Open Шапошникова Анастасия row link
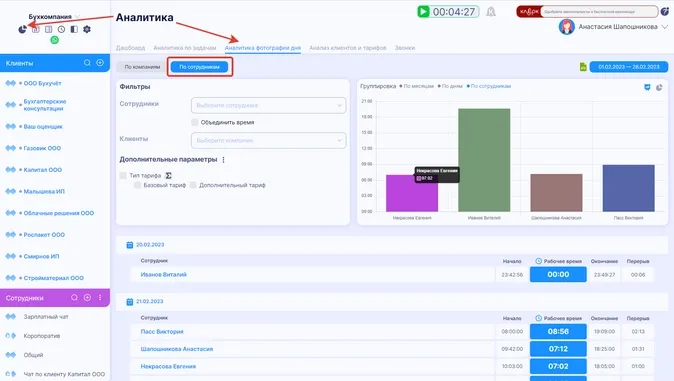Image resolution: width=674 pixels, height=381 pixels. (177, 349)
